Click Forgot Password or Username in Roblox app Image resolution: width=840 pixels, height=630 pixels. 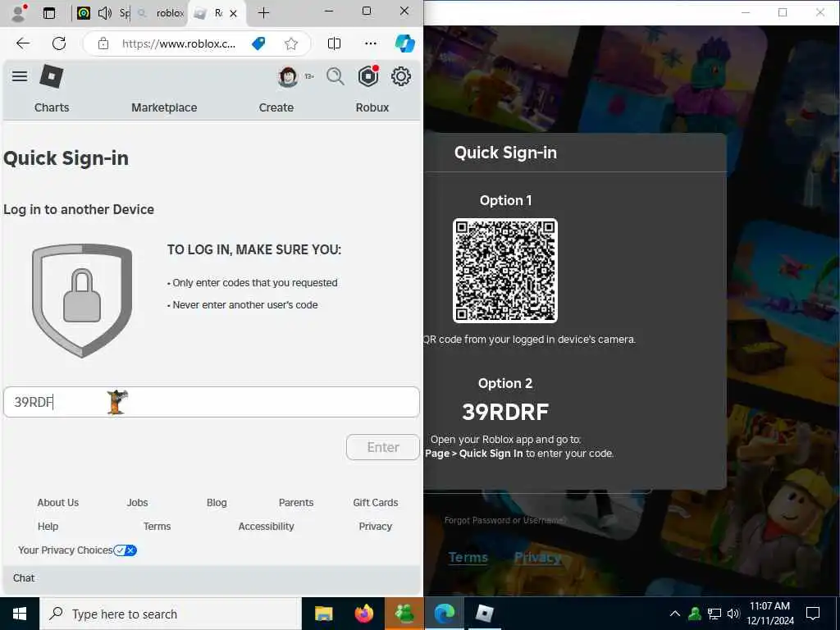click(504, 520)
